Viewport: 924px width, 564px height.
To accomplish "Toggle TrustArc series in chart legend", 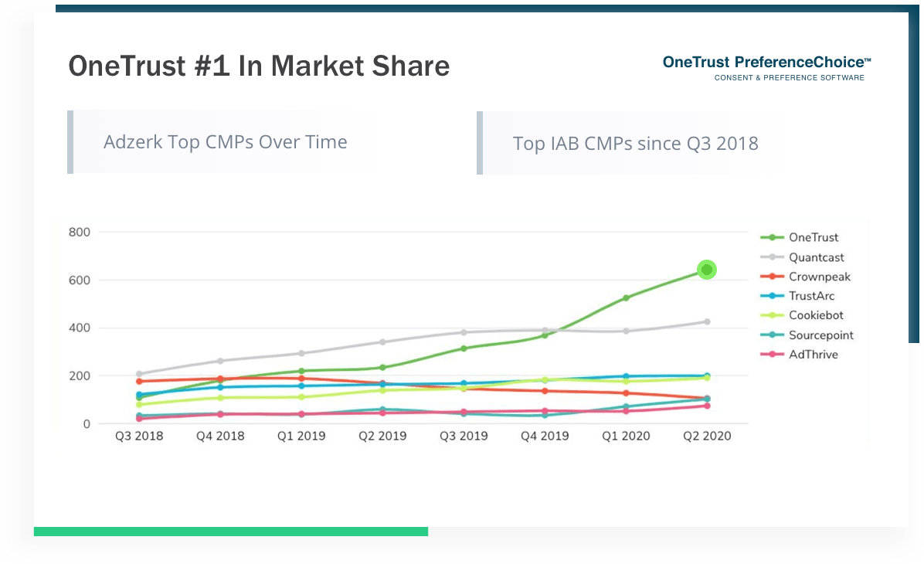I will pos(797,296).
